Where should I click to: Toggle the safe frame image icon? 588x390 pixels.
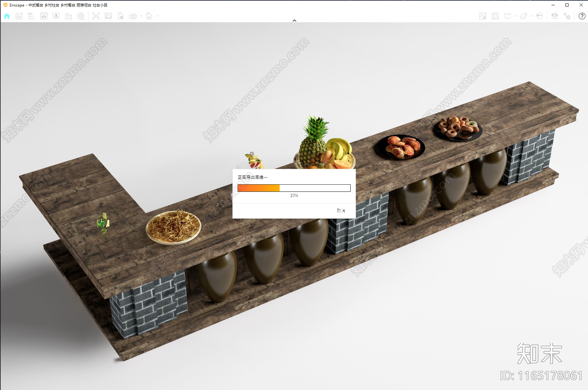495,16
